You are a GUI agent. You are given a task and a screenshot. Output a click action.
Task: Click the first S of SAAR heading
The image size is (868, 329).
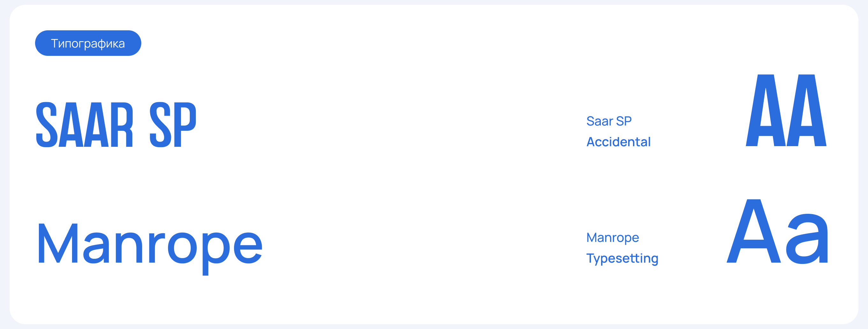point(47,124)
